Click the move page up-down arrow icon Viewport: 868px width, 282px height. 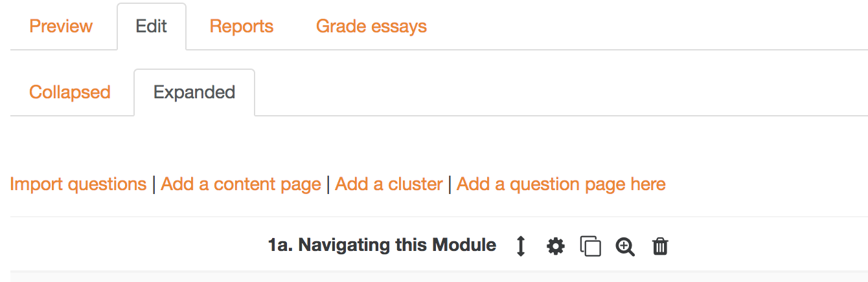pos(521,246)
